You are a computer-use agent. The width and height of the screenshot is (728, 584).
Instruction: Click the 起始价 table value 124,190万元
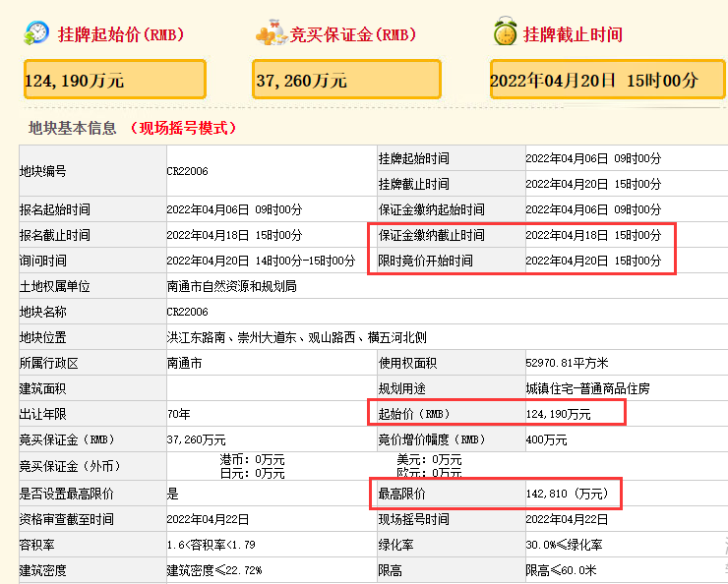559,414
